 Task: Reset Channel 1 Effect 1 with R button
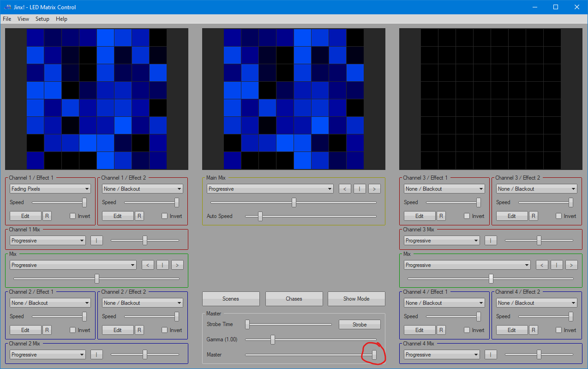pyautogui.click(x=47, y=216)
